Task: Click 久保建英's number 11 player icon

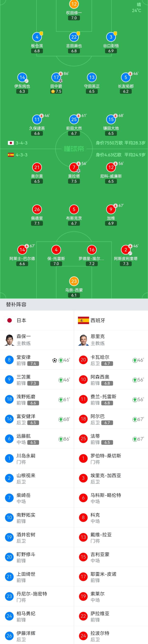Action: [37, 120]
